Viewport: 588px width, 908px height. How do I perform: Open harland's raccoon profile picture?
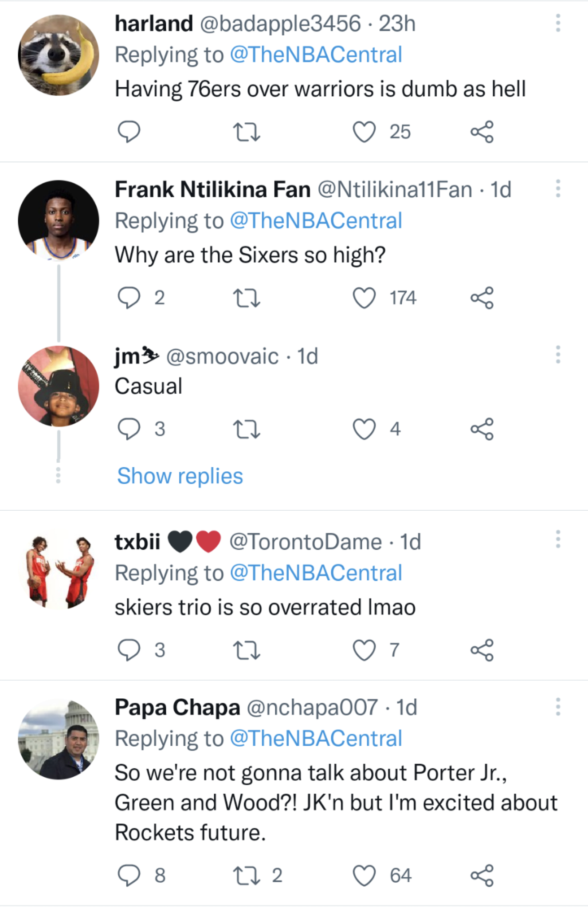[x=59, y=55]
